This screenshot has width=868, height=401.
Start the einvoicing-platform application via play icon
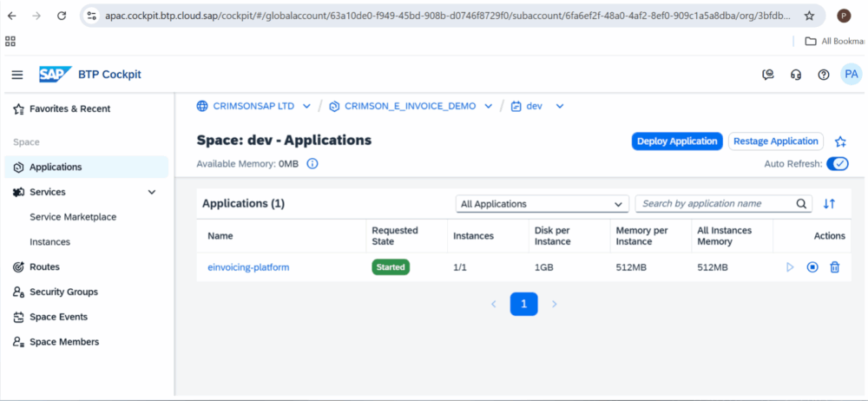[790, 267]
